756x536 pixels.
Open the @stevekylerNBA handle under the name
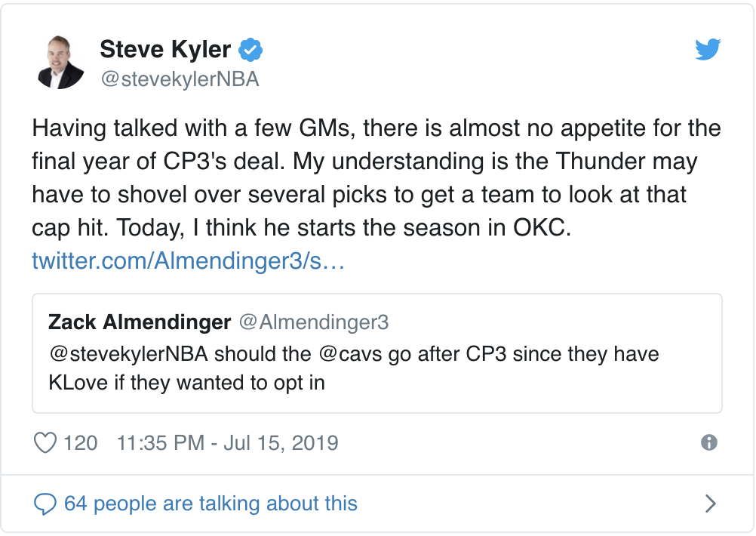(x=180, y=79)
